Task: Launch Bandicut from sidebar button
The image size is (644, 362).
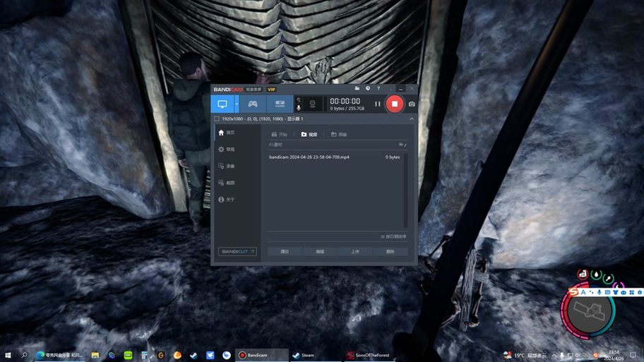Action: pos(237,252)
